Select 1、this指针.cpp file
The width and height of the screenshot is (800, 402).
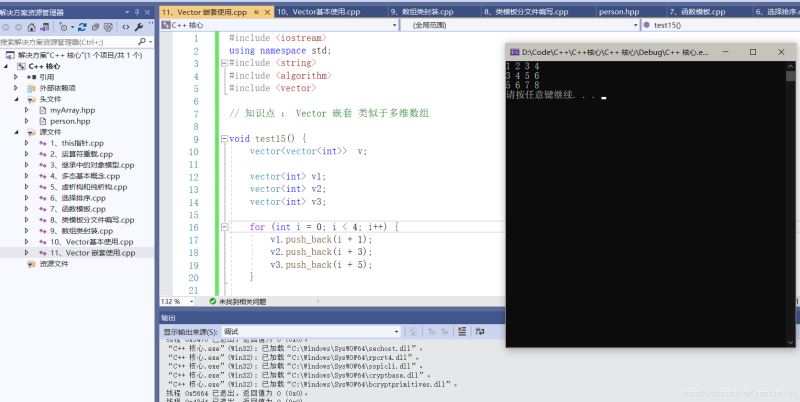(x=77, y=143)
